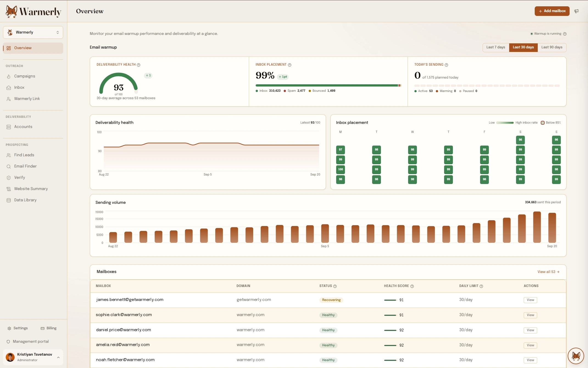Switch to Last 90 days range
This screenshot has width=588, height=368.
tap(552, 47)
